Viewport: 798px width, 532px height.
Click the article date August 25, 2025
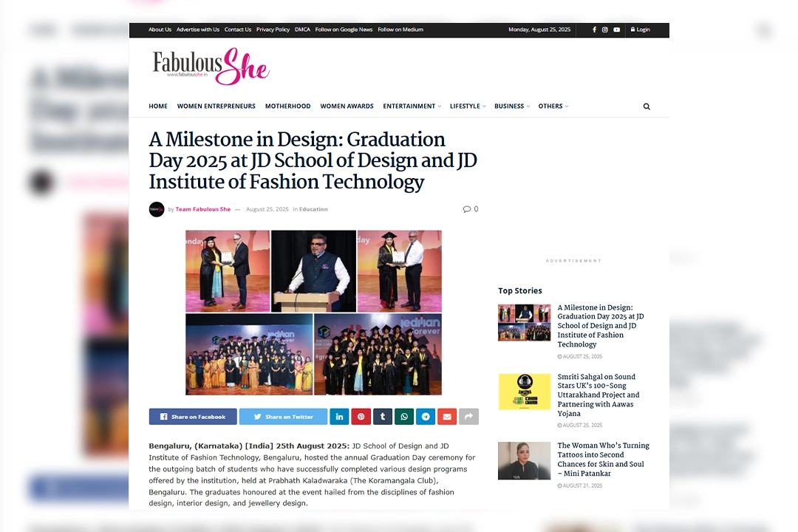(267, 209)
